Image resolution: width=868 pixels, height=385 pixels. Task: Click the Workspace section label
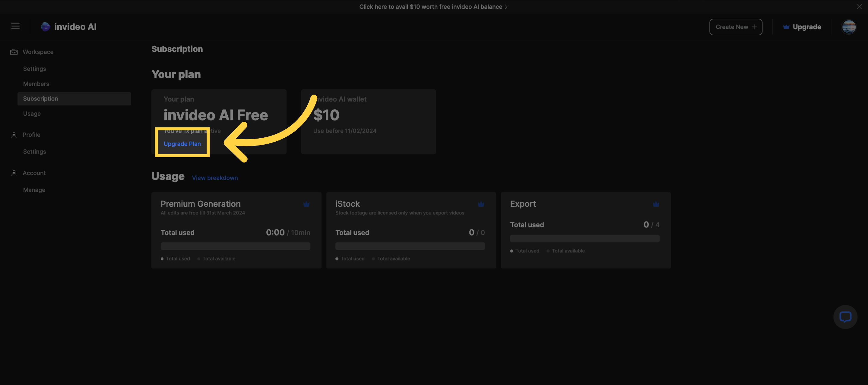pyautogui.click(x=38, y=52)
